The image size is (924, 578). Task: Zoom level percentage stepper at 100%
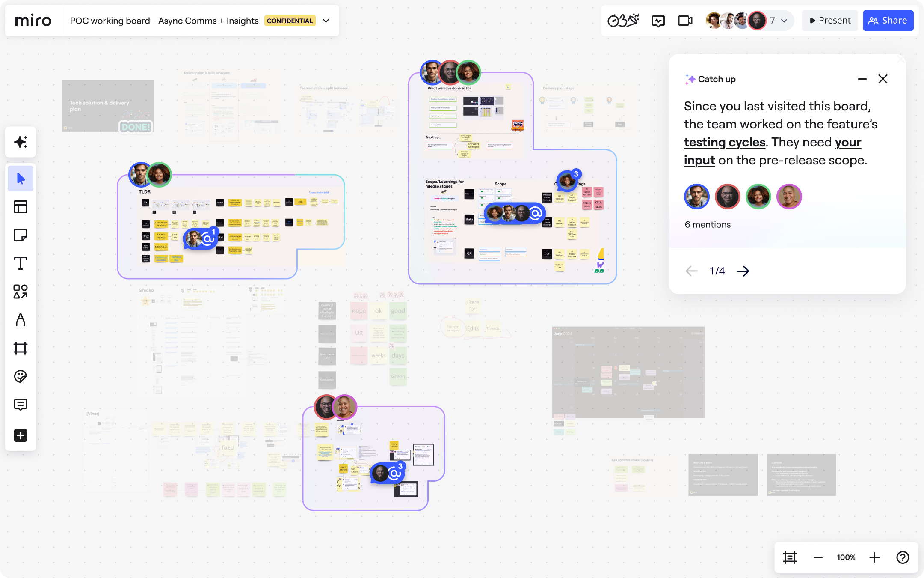[x=846, y=557]
